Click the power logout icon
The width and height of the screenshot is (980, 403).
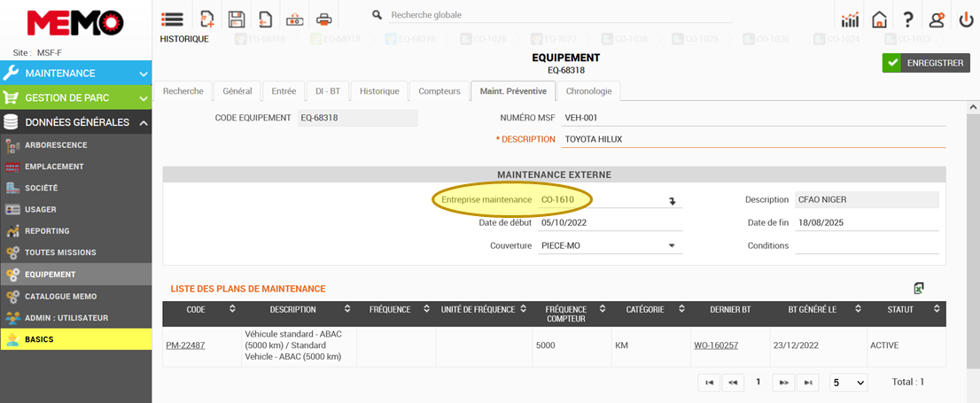coord(966,19)
